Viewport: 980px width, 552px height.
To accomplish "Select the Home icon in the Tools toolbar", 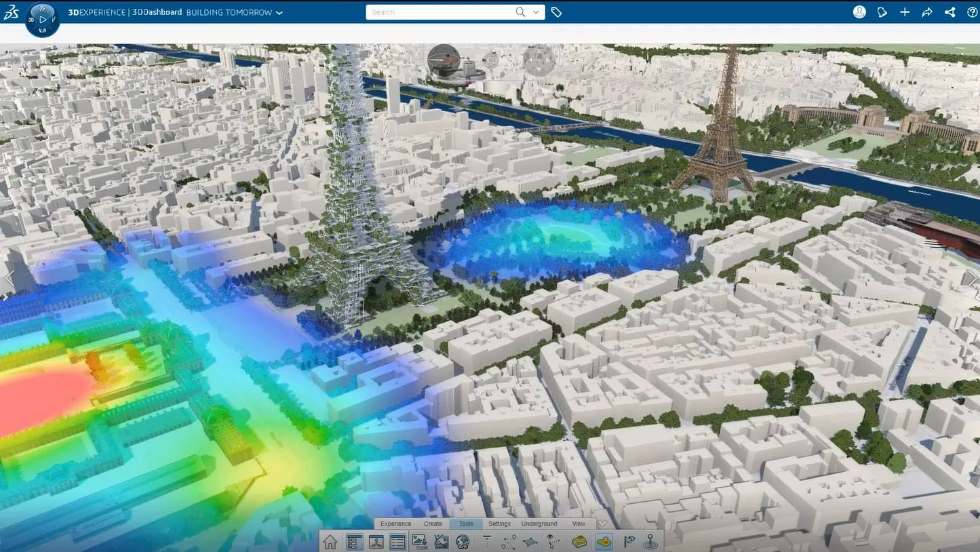I will coord(330,541).
